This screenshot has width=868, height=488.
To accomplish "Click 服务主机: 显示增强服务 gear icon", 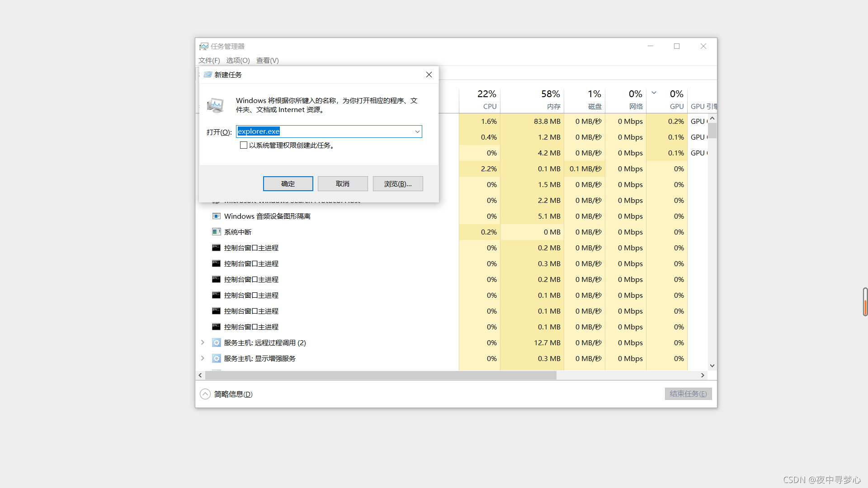I will [x=217, y=359].
